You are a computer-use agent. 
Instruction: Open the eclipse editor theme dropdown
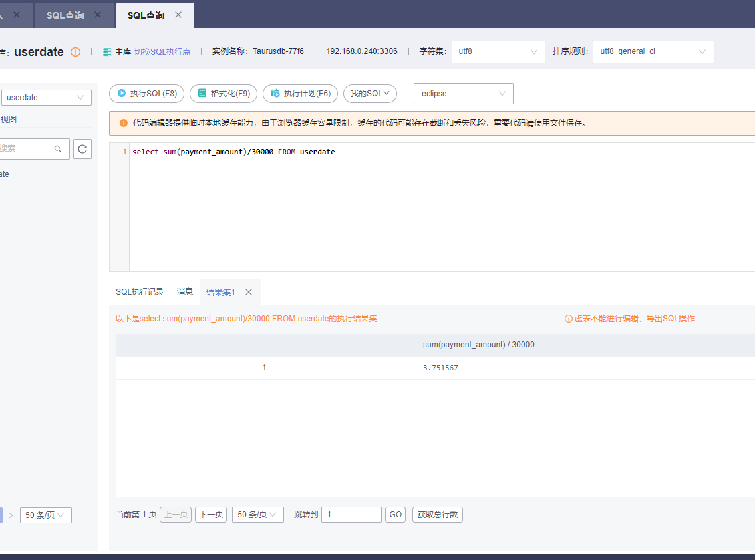coord(464,94)
